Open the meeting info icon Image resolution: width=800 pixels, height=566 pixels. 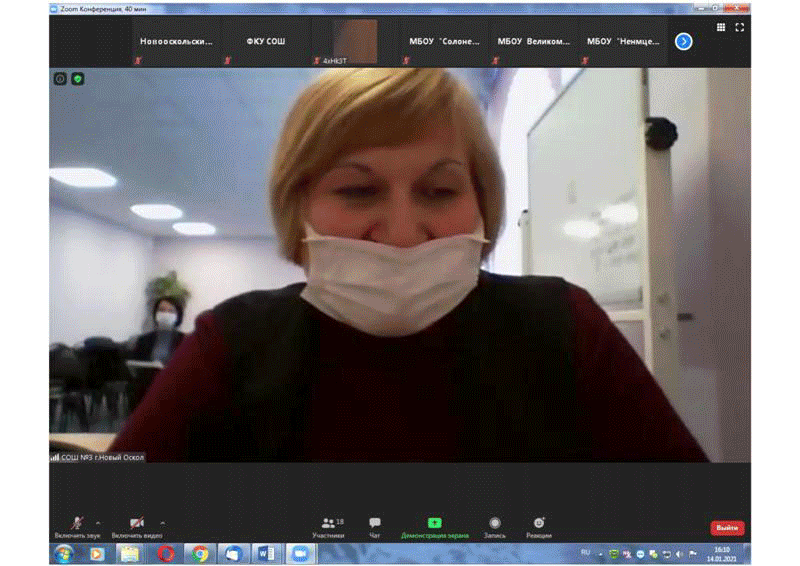pyautogui.click(x=60, y=79)
